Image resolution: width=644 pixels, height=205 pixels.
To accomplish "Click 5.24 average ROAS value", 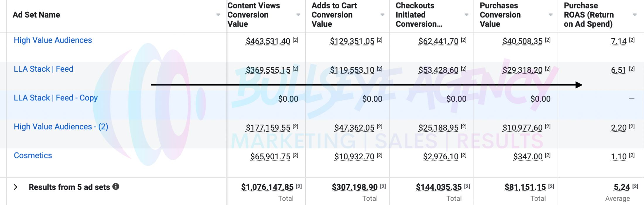I will pos(622,187).
